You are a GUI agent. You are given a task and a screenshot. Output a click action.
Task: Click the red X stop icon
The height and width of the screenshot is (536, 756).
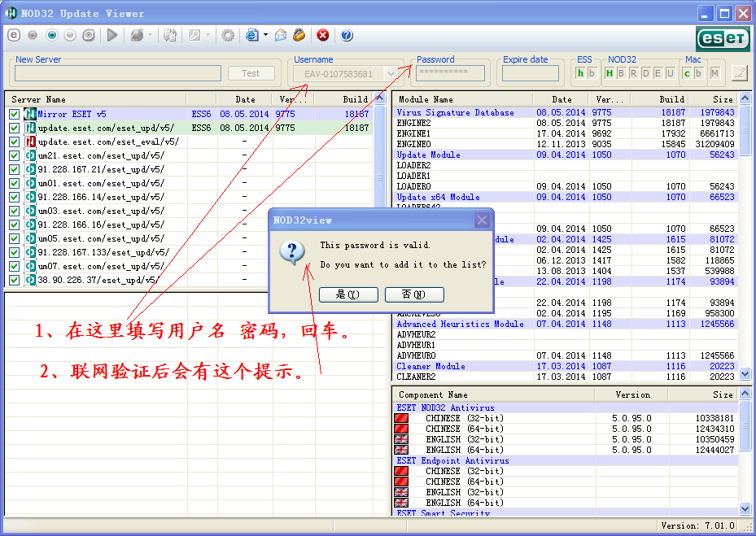pos(323,35)
